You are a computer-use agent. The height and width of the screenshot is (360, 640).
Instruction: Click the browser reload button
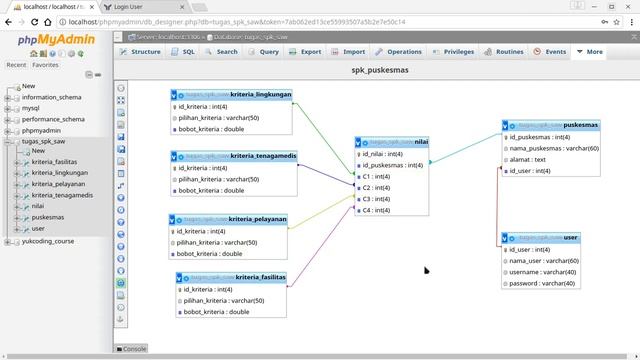click(35, 22)
